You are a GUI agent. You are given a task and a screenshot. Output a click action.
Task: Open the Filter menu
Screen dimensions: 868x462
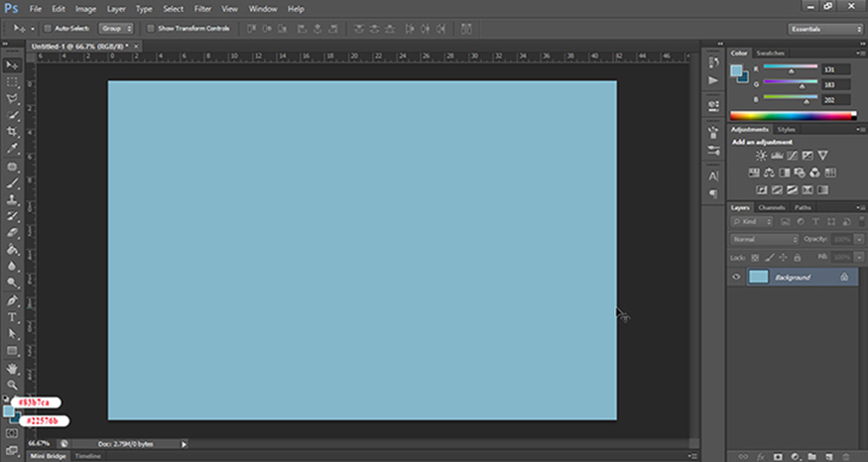202,8
